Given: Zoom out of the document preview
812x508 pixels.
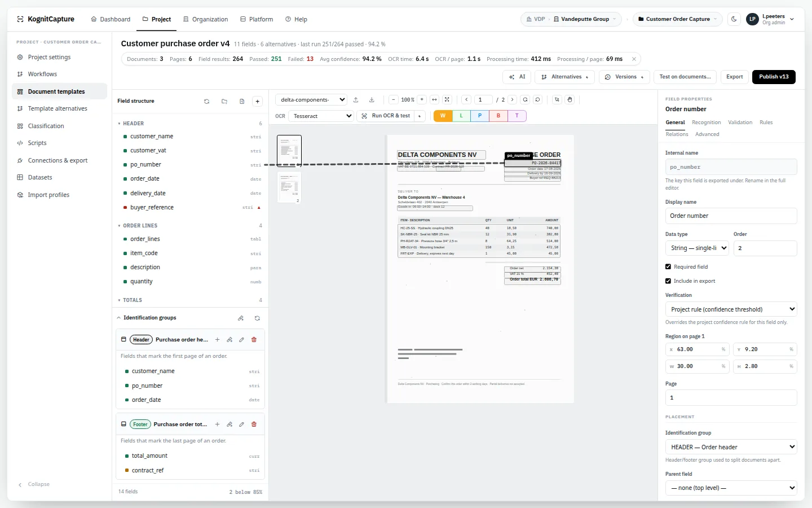Looking at the screenshot, I should point(393,100).
